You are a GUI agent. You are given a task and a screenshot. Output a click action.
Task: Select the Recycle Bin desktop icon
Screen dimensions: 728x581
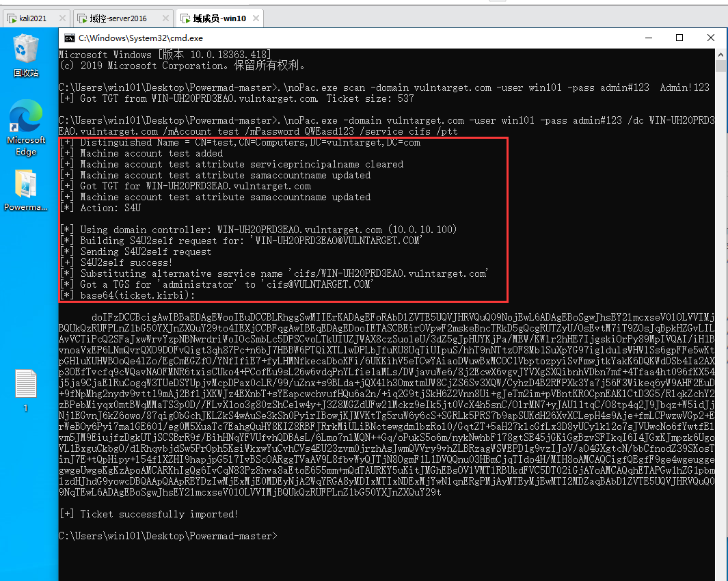click(26, 55)
